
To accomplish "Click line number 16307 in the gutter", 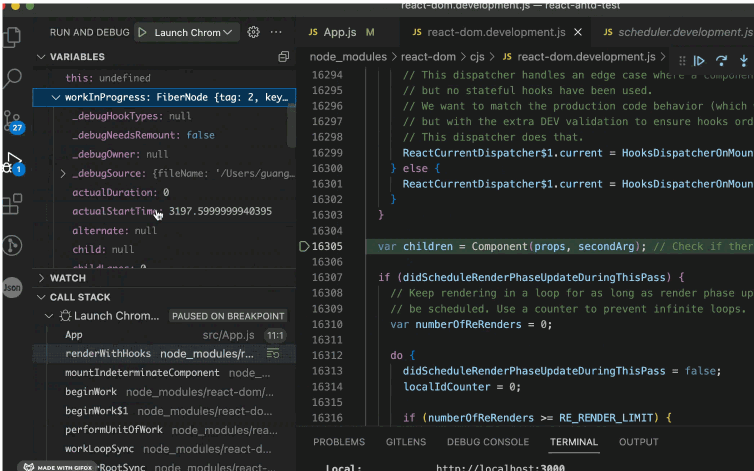I will coord(327,278).
